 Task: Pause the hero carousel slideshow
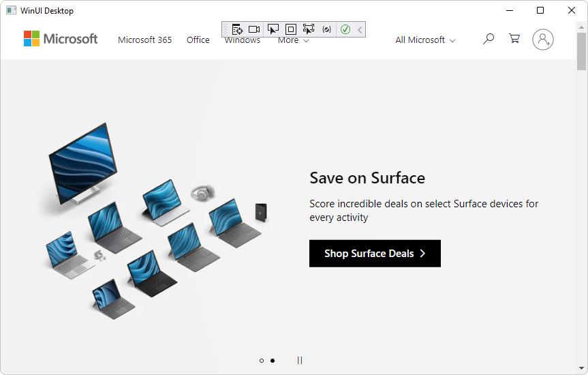pos(300,361)
